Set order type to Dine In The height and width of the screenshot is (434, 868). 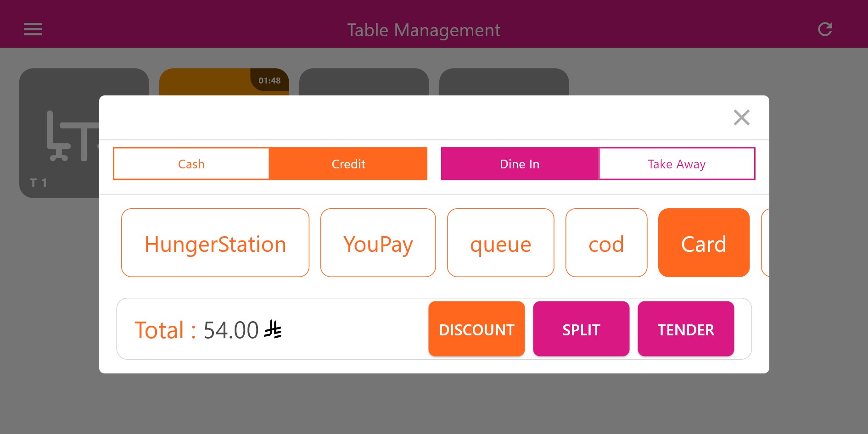pyautogui.click(x=519, y=164)
